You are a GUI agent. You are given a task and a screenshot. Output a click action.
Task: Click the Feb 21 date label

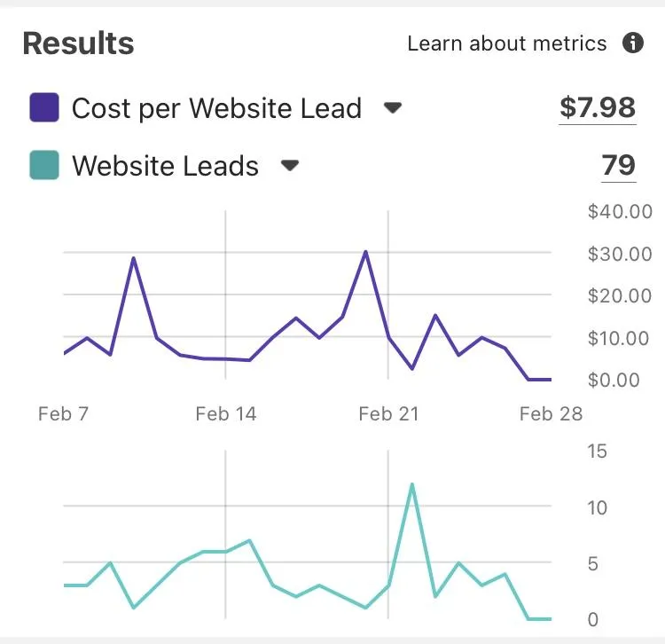388,413
